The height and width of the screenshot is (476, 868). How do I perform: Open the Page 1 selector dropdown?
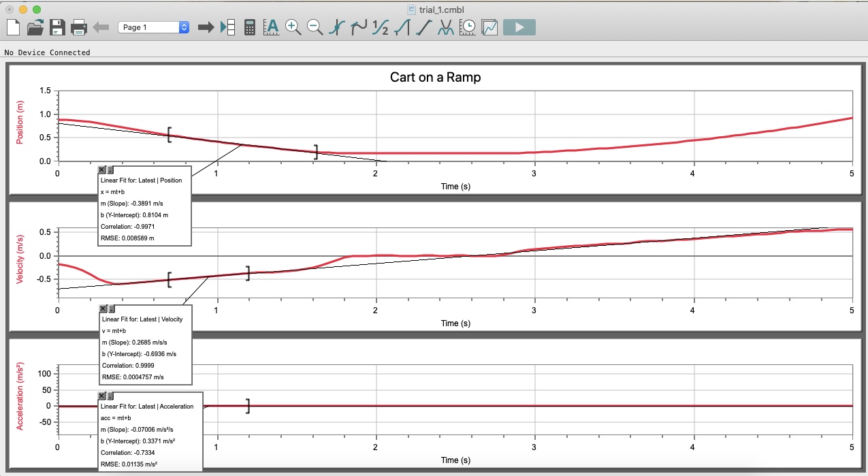pyautogui.click(x=154, y=27)
